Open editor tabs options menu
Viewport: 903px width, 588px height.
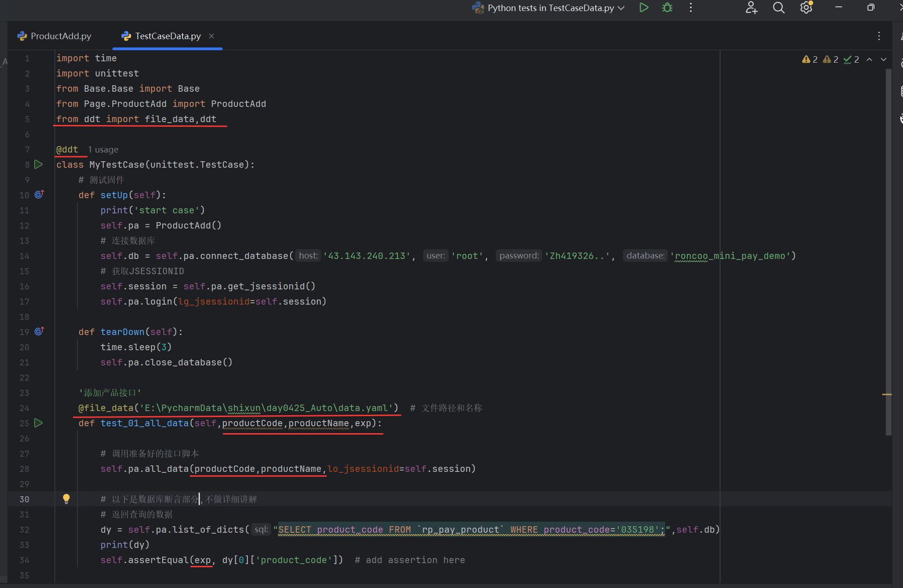pos(879,36)
